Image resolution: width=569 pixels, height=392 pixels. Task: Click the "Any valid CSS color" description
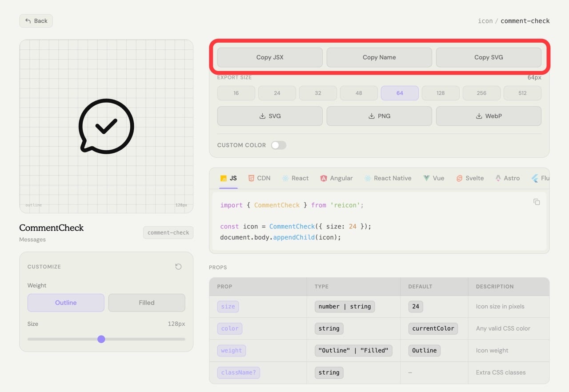click(503, 328)
